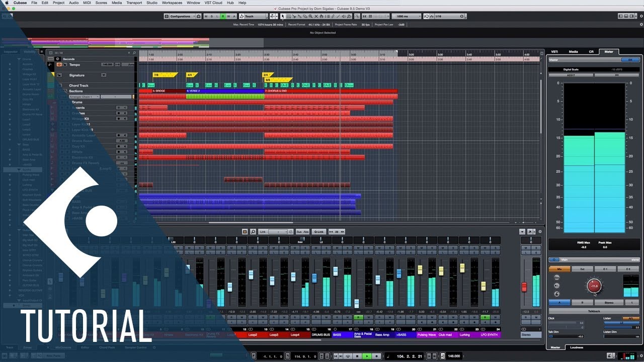Click the DRUMS BUS channel fader
The height and width of the screenshot is (362, 644).
[x=314, y=278]
